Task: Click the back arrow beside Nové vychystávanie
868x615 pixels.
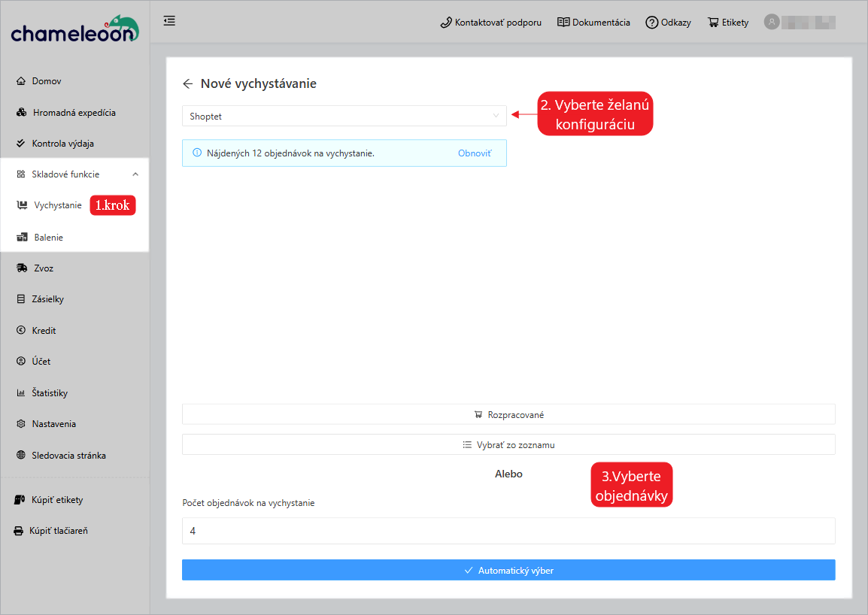Action: [x=188, y=83]
